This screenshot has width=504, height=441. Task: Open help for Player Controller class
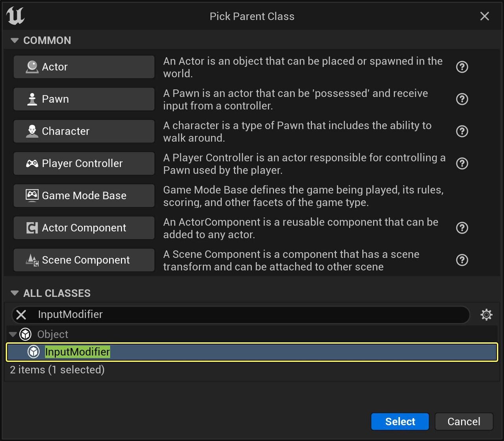[x=462, y=163]
